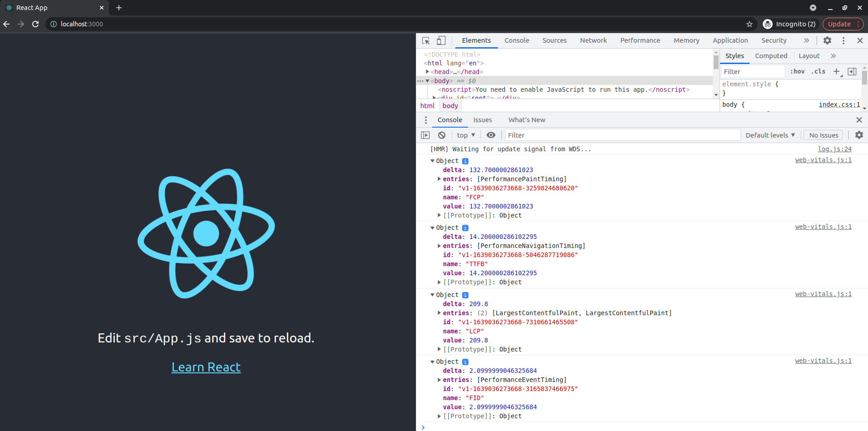Toggle the :hov element state button
The image size is (868, 431).
(797, 71)
